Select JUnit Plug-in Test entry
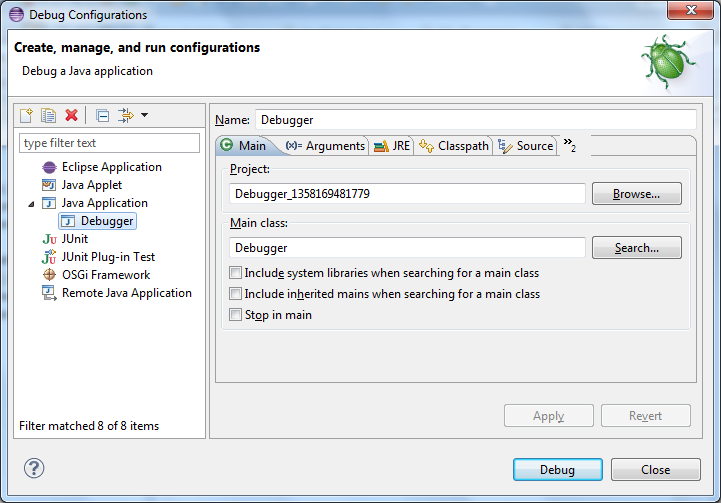The width and height of the screenshot is (721, 503). (x=109, y=257)
